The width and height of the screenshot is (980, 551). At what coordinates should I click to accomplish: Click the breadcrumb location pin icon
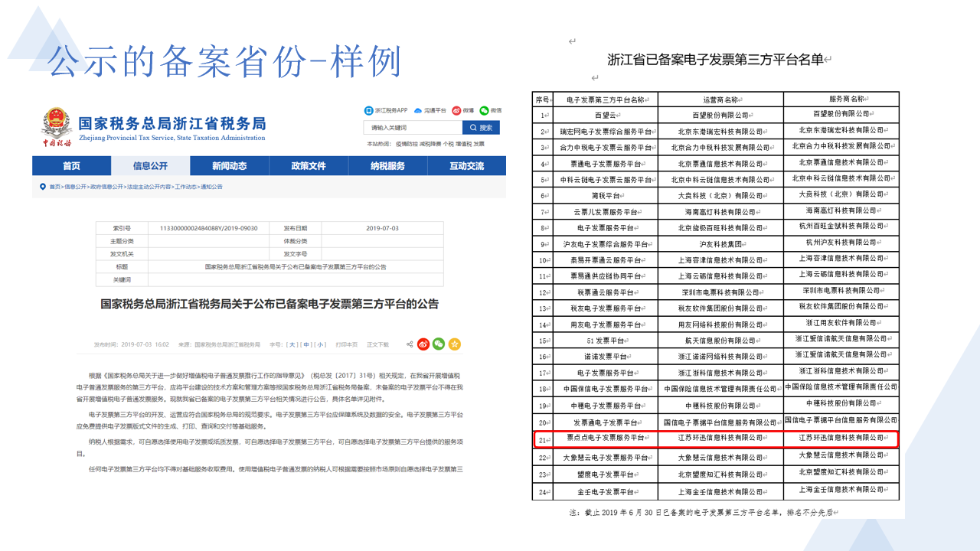click(x=43, y=187)
